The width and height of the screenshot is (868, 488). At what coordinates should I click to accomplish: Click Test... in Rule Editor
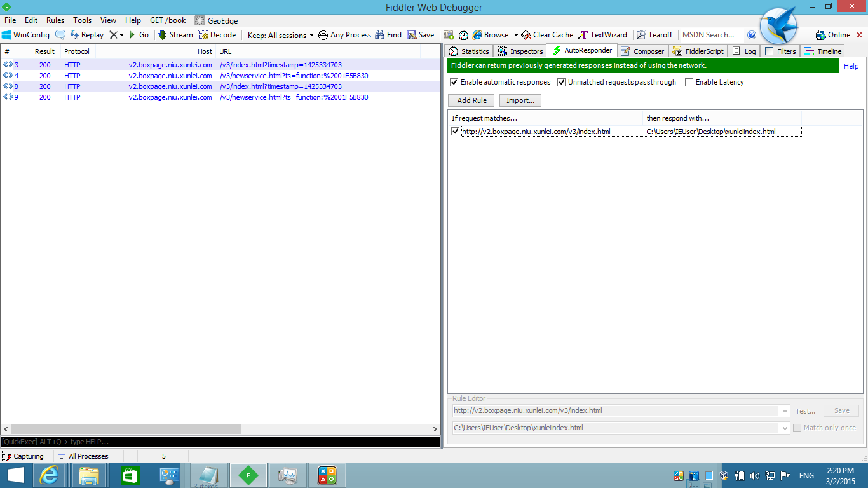pos(805,411)
